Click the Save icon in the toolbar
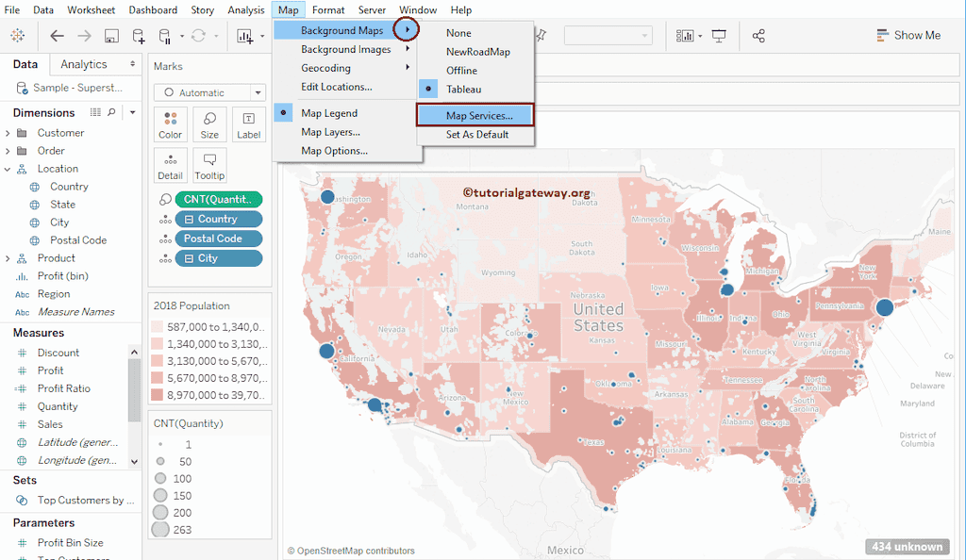Image resolution: width=966 pixels, height=560 pixels. 112,36
